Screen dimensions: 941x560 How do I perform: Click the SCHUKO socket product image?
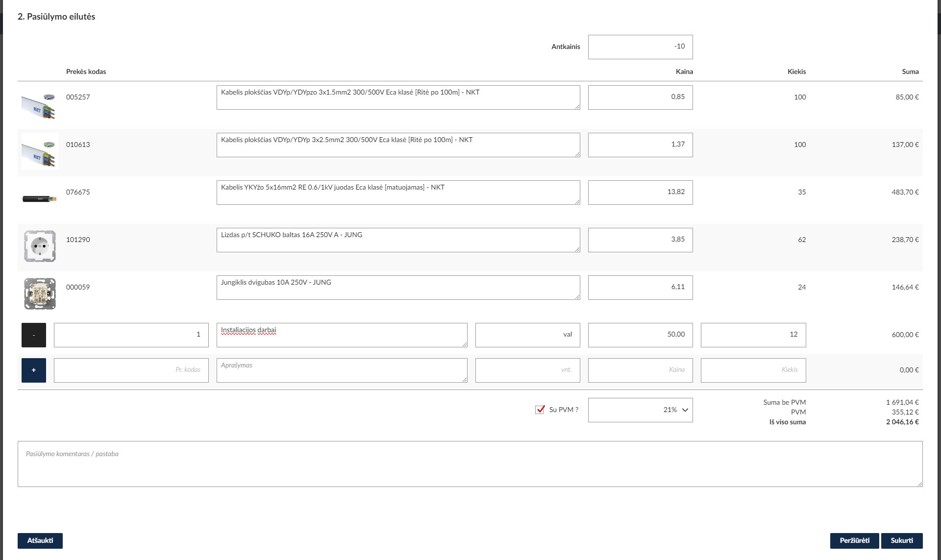(40, 246)
